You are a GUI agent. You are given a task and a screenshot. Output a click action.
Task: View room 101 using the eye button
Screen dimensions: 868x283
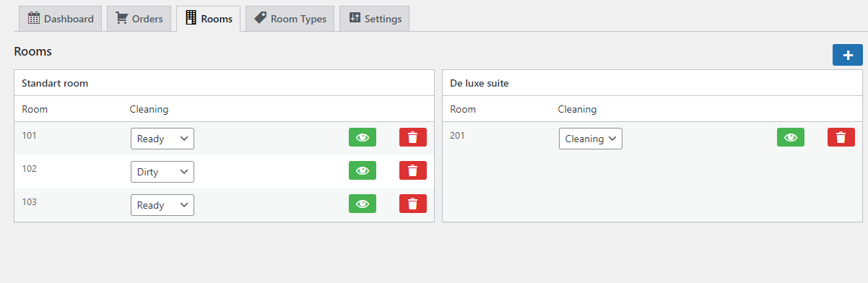363,137
